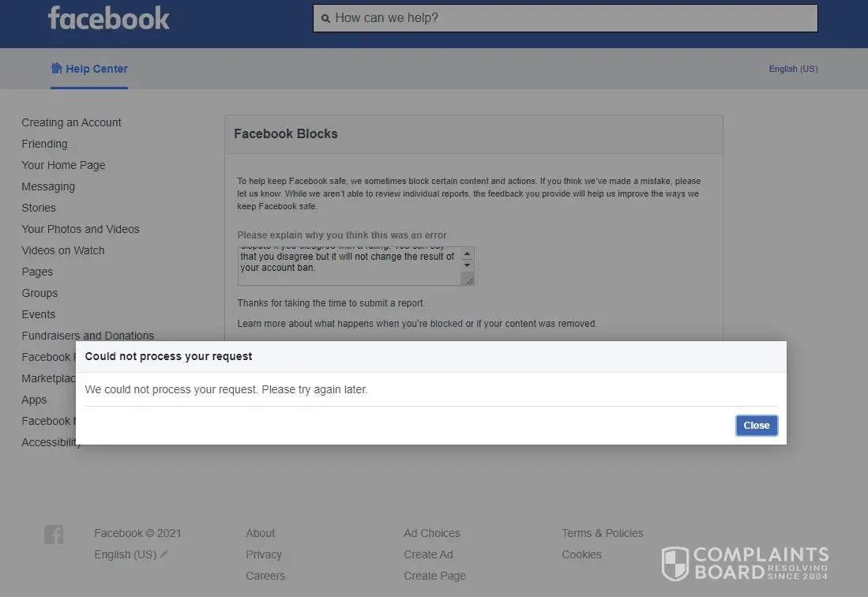Open the footer Terms & Policies link
868x597 pixels.
point(603,533)
